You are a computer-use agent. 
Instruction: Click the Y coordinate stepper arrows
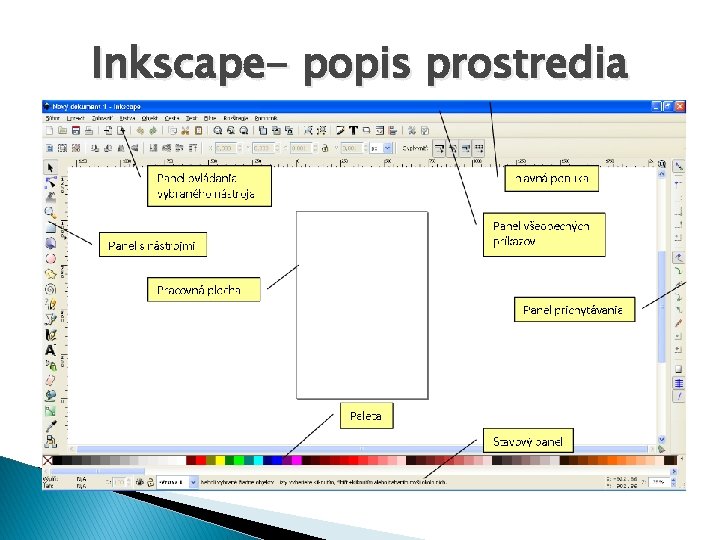(277, 148)
